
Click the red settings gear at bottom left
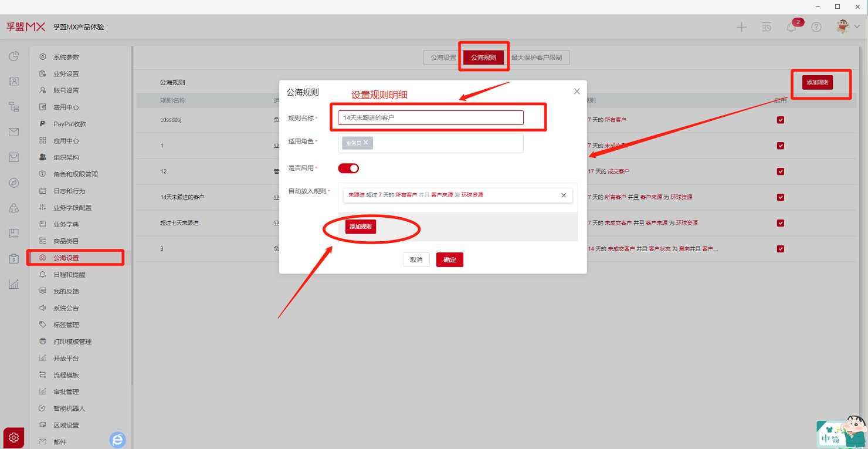(13, 437)
